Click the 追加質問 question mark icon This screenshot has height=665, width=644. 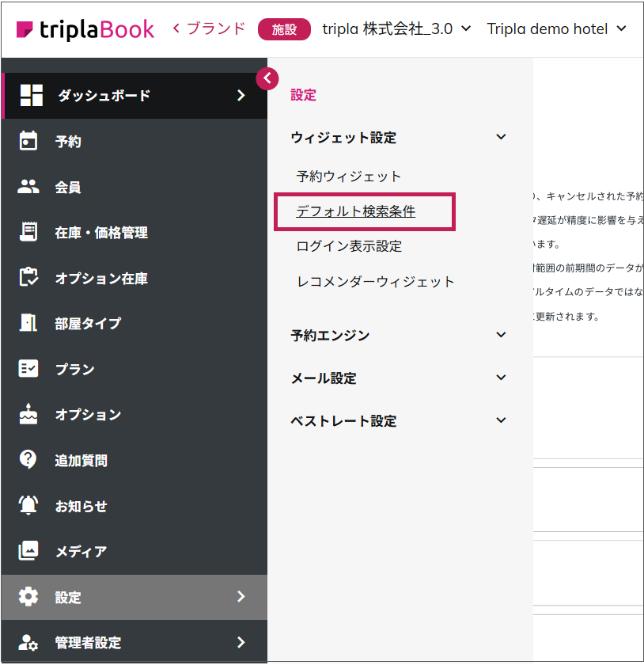click(28, 460)
